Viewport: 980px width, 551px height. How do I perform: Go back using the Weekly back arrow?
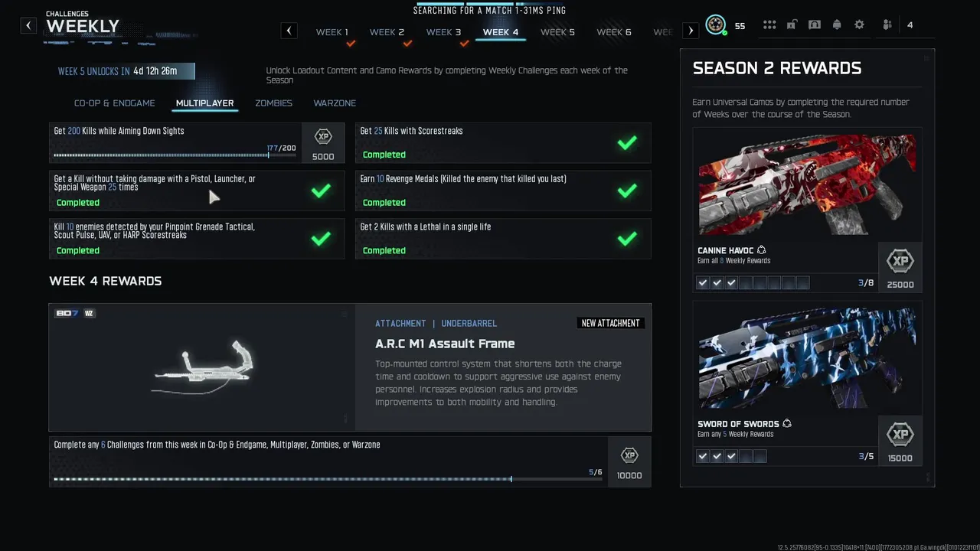(x=28, y=25)
